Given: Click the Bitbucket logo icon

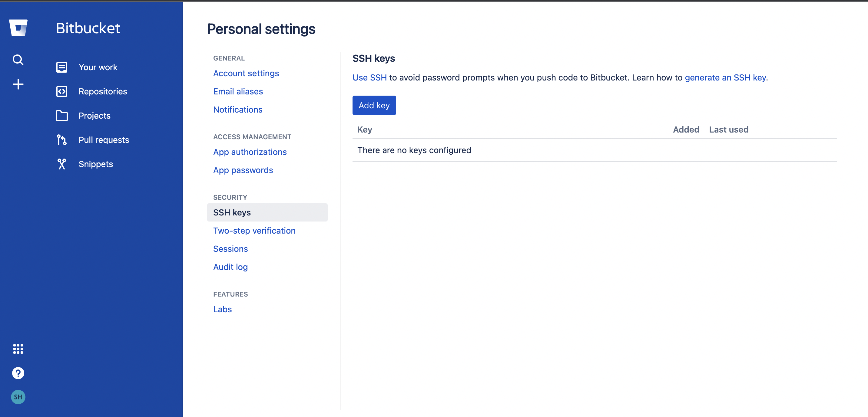Looking at the screenshot, I should click(18, 28).
